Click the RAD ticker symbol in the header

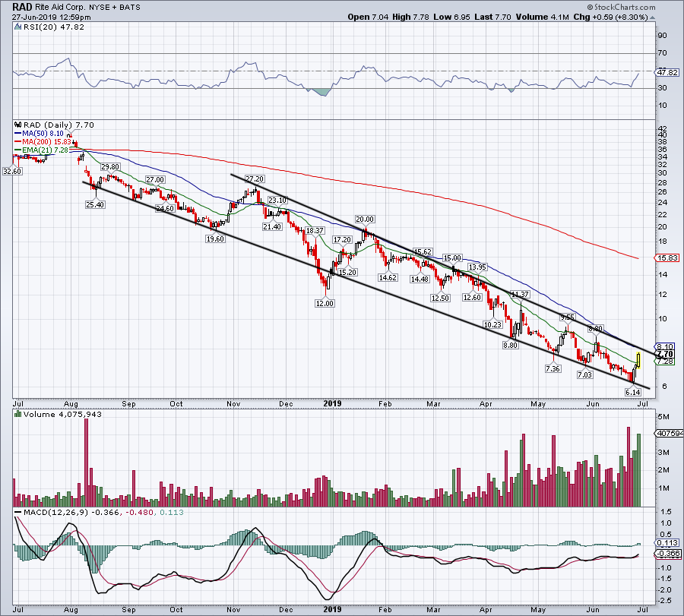22,7
